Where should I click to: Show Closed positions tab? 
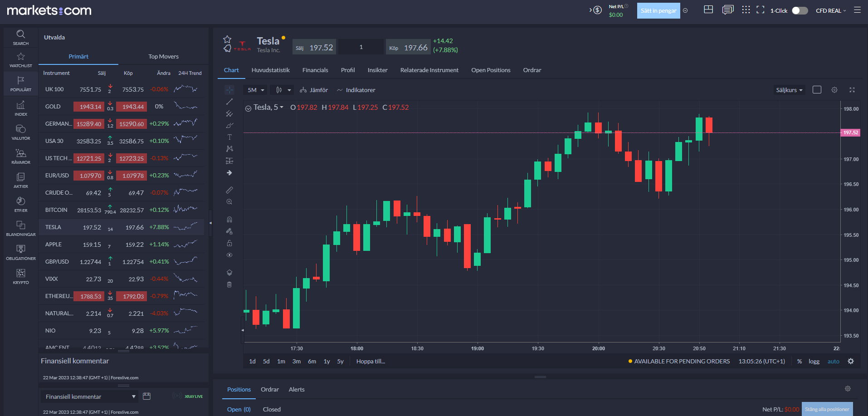[x=272, y=409]
